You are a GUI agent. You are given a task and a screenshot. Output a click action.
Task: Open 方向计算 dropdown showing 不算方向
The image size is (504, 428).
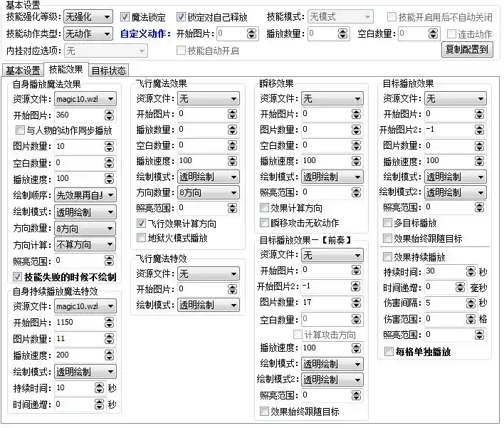tap(85, 244)
